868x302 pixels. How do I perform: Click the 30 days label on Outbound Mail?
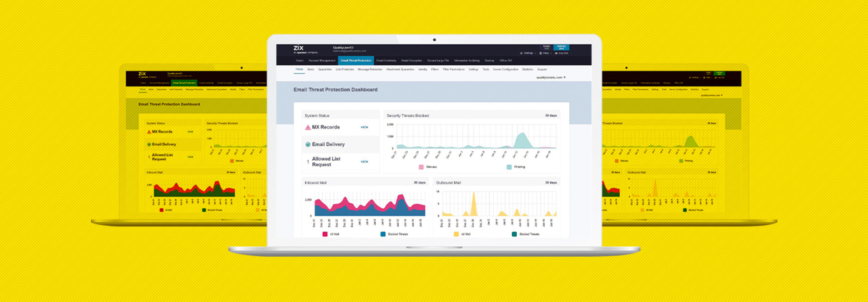coord(551,182)
